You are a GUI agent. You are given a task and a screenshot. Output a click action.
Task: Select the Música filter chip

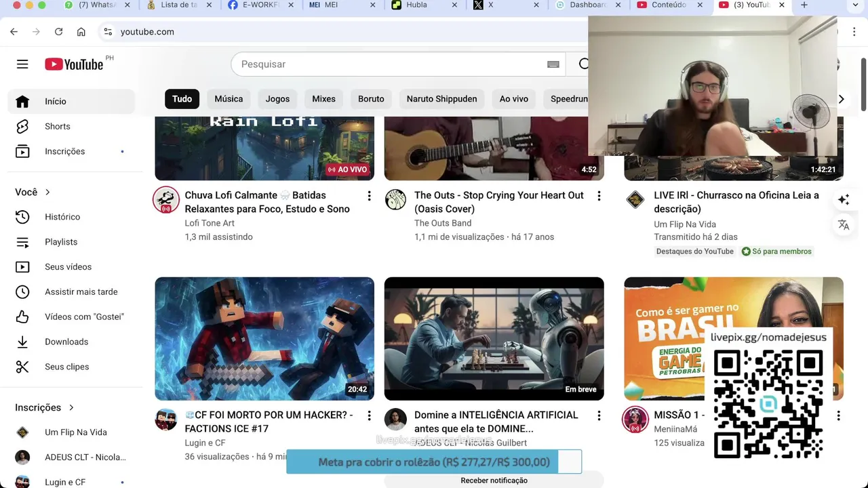(x=229, y=99)
